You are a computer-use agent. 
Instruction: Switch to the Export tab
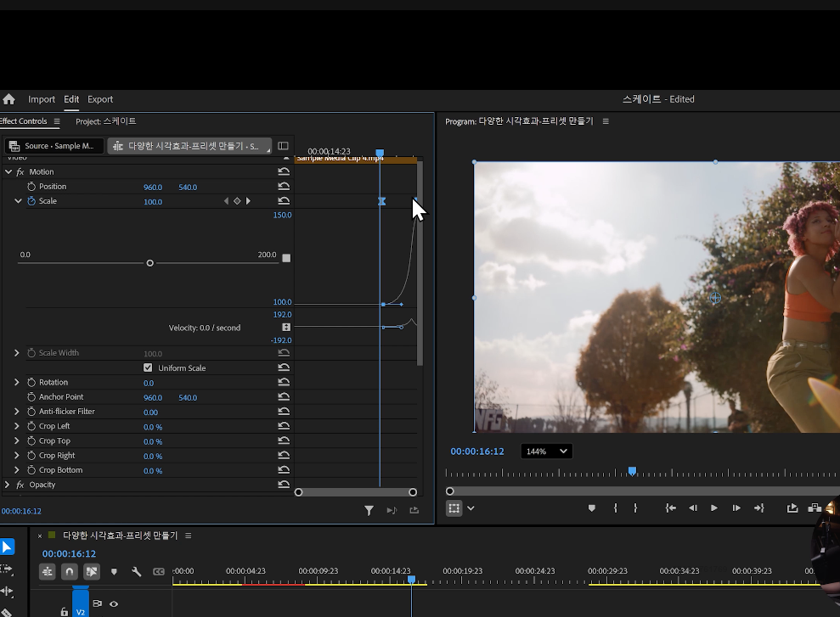(x=100, y=99)
